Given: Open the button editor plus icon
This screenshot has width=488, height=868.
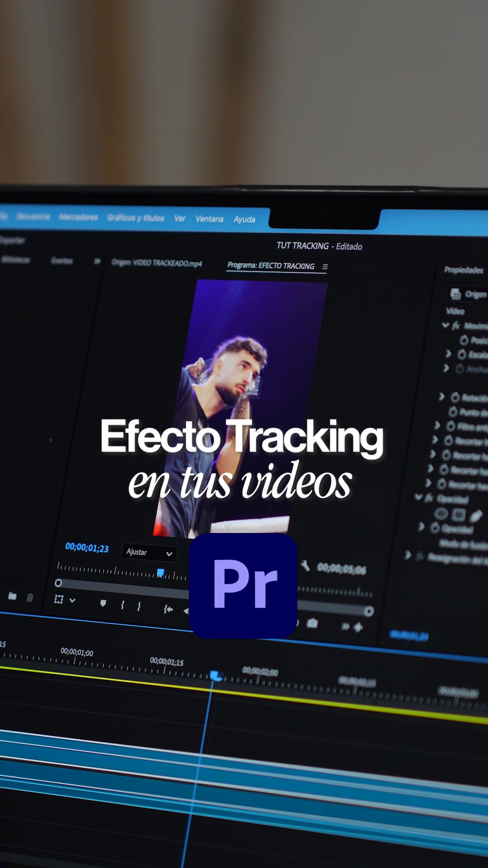Looking at the screenshot, I should pos(358,627).
